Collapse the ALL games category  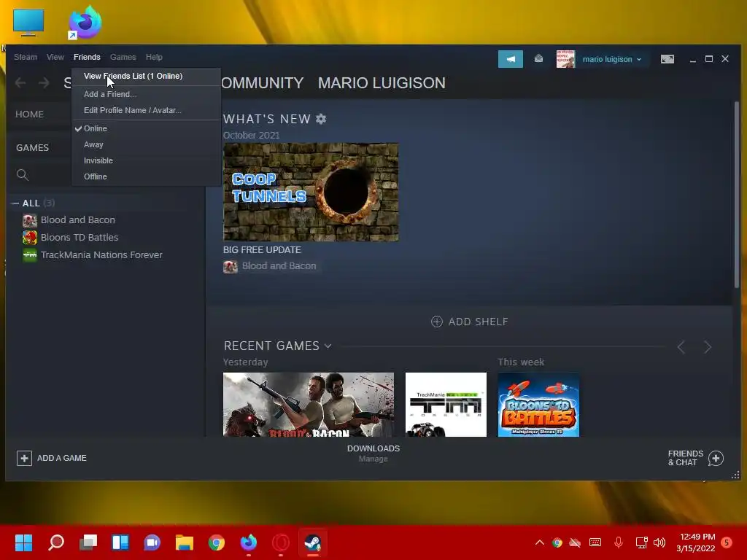coord(15,203)
